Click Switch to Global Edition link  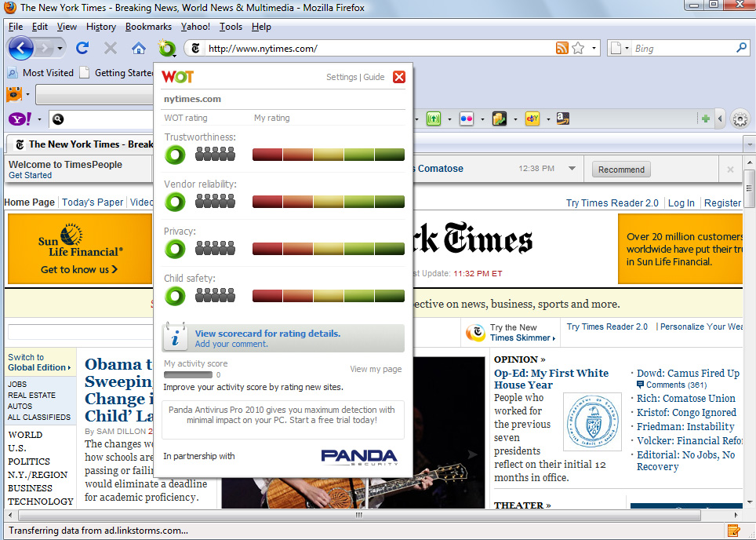[39, 363]
